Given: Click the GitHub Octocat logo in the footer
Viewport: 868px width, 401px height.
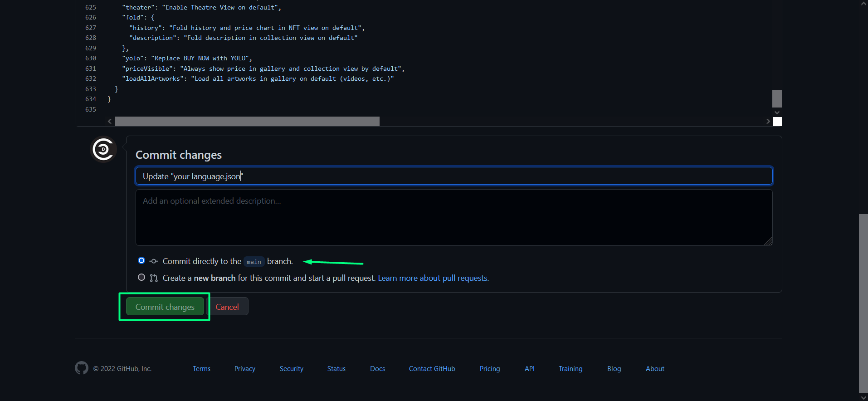Looking at the screenshot, I should [x=82, y=368].
